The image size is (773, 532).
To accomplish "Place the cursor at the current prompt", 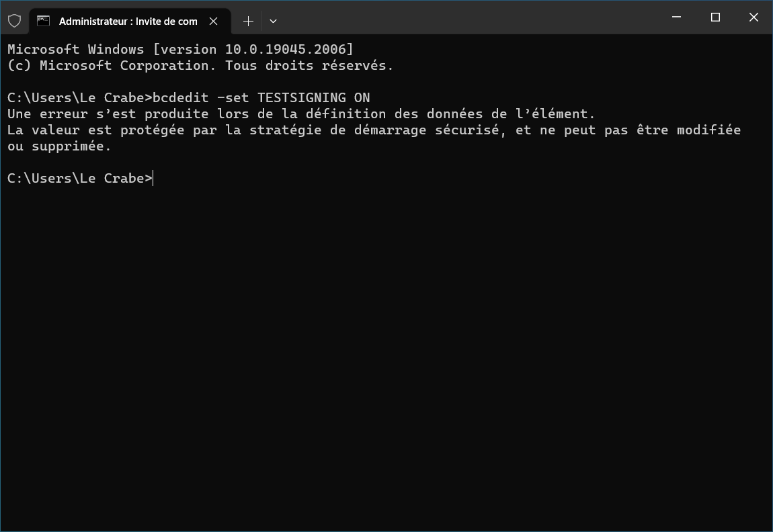I will click(x=154, y=178).
